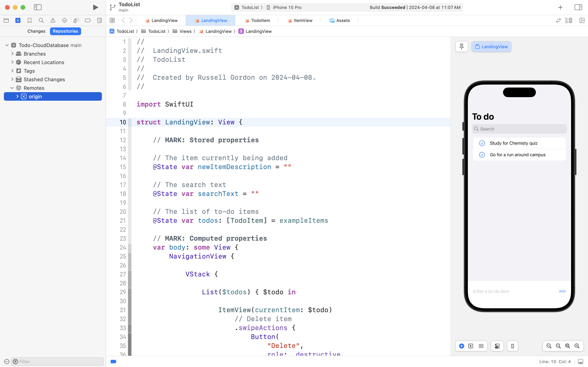Collapse the Remotes section
588x367 pixels.
coord(12,88)
